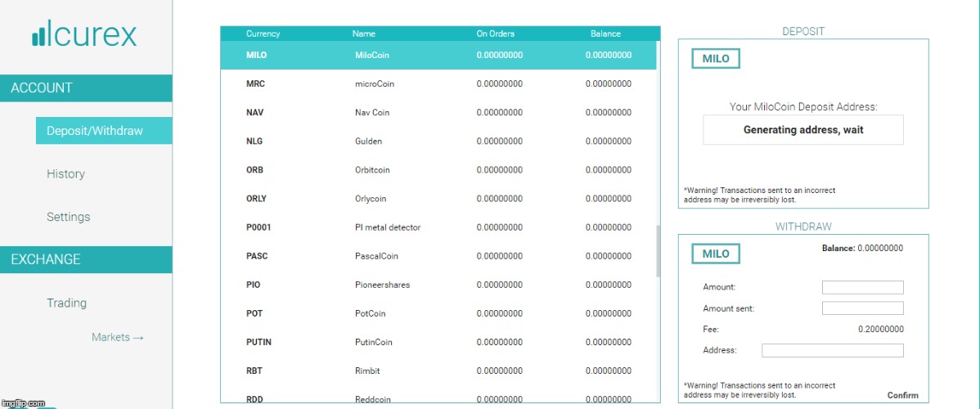Open account Settings
This screenshot has height=409, width=980.
point(68,217)
